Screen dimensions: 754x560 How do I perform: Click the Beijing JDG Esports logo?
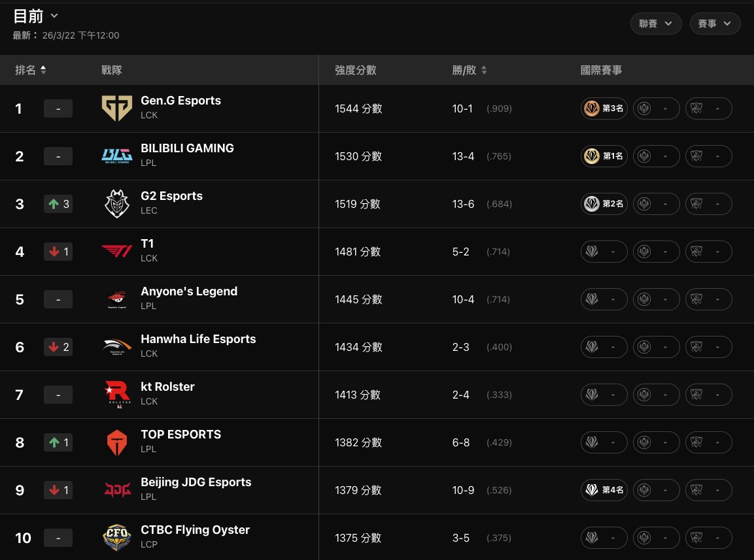click(x=117, y=490)
